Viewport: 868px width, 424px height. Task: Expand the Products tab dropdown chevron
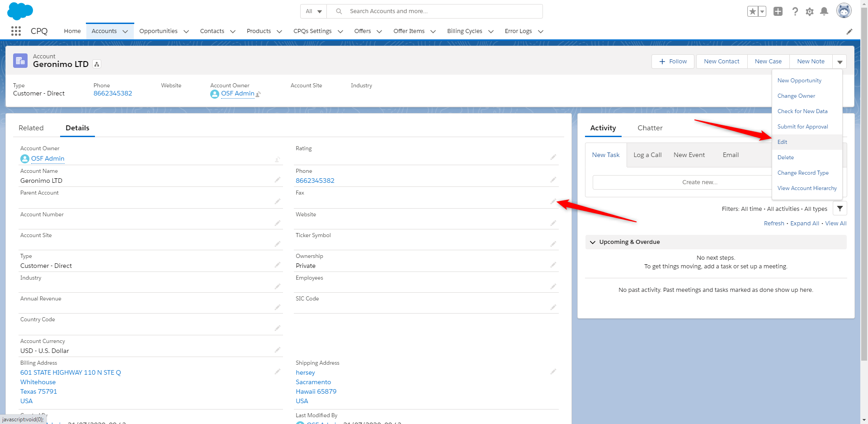click(279, 31)
